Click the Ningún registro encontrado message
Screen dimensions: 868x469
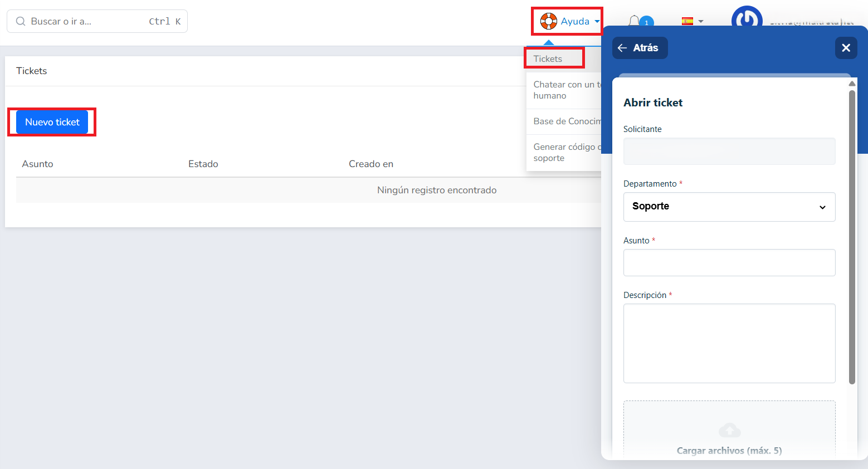tap(437, 190)
